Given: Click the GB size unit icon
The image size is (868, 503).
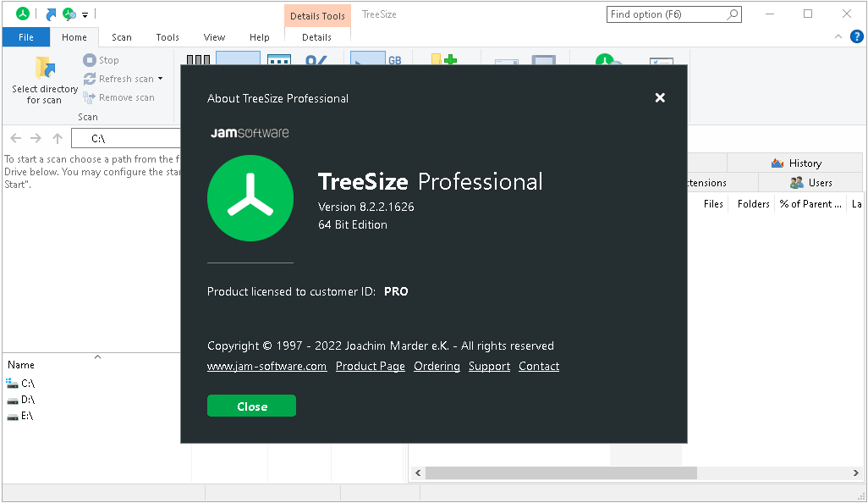Looking at the screenshot, I should [x=394, y=59].
